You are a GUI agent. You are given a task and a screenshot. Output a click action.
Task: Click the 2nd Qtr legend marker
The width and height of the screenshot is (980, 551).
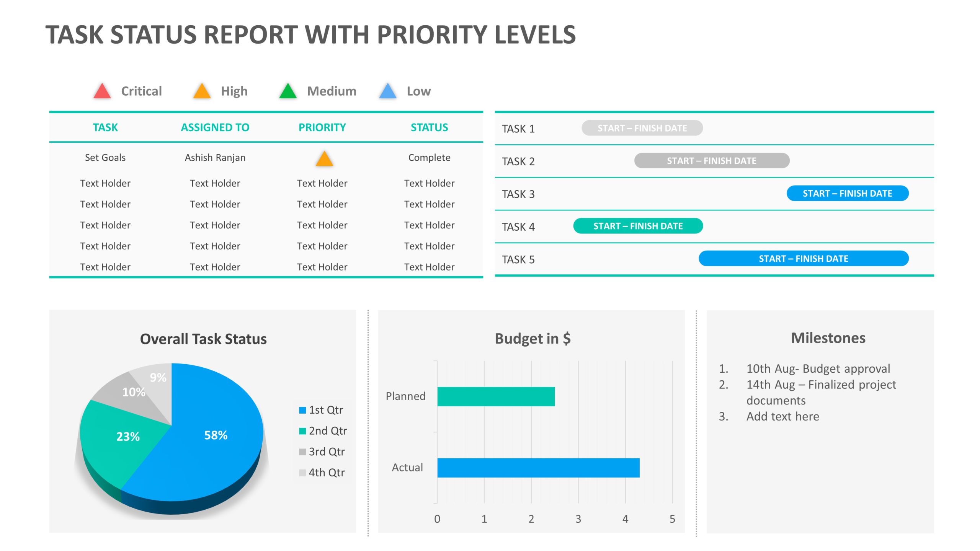point(302,430)
